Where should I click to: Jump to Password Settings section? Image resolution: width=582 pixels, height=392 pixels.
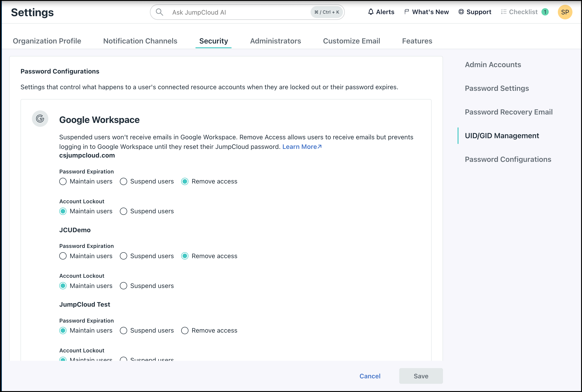pos(497,88)
